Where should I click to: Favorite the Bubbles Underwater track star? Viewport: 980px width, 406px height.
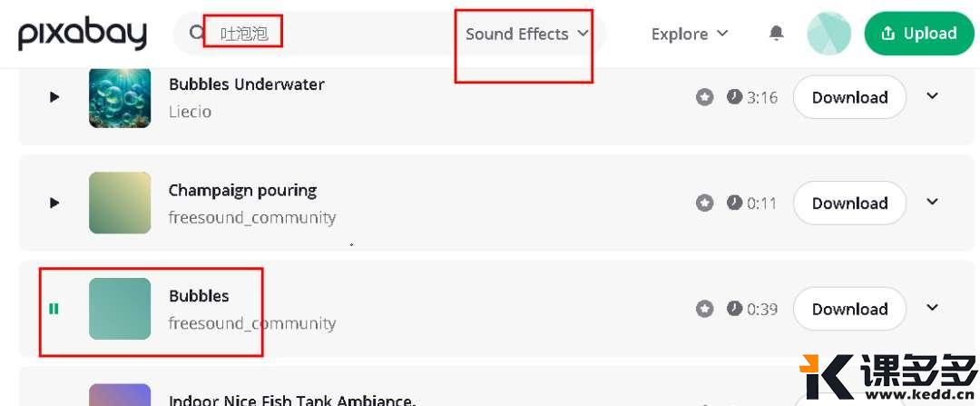705,97
